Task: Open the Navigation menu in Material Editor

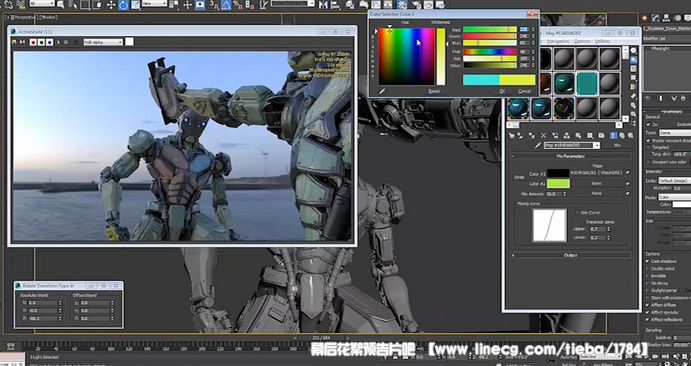Action: point(557,41)
